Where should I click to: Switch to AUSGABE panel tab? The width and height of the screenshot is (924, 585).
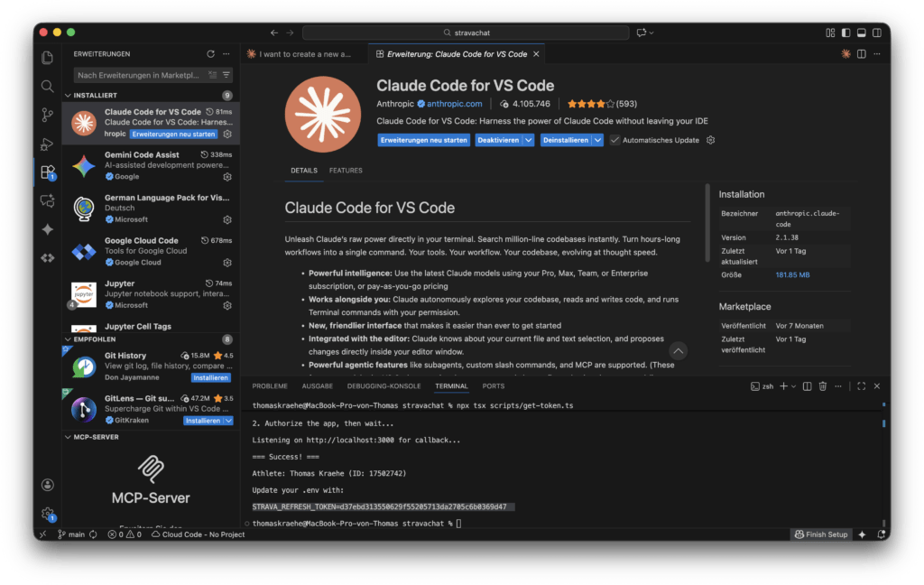pos(318,386)
